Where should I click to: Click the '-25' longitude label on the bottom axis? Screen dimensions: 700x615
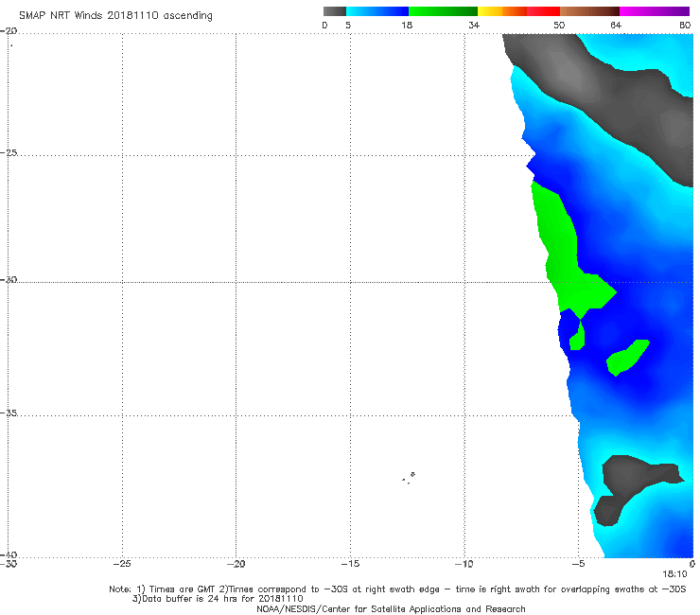pos(122,564)
